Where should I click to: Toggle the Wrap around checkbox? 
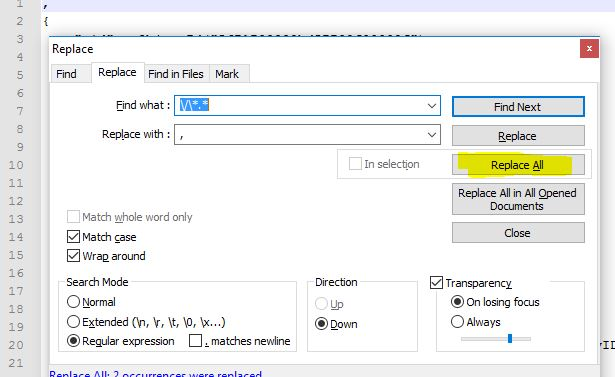(x=73, y=256)
